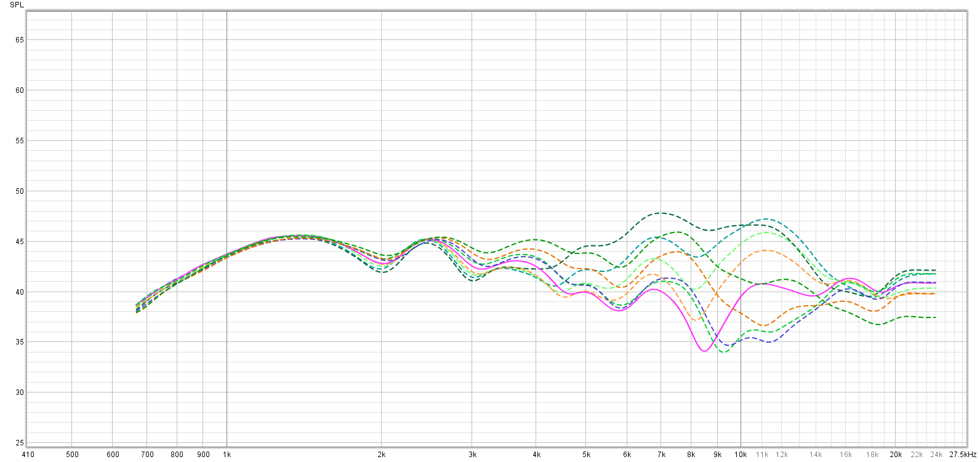Click the 900 frequency axis label
Screen dimensions: 980x462
point(203,455)
